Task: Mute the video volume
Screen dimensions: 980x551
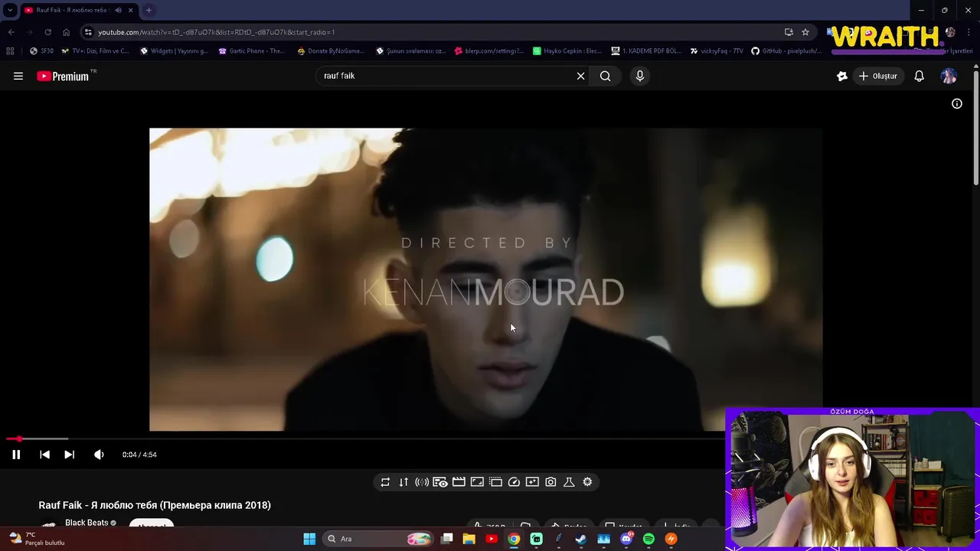Action: 99,455
